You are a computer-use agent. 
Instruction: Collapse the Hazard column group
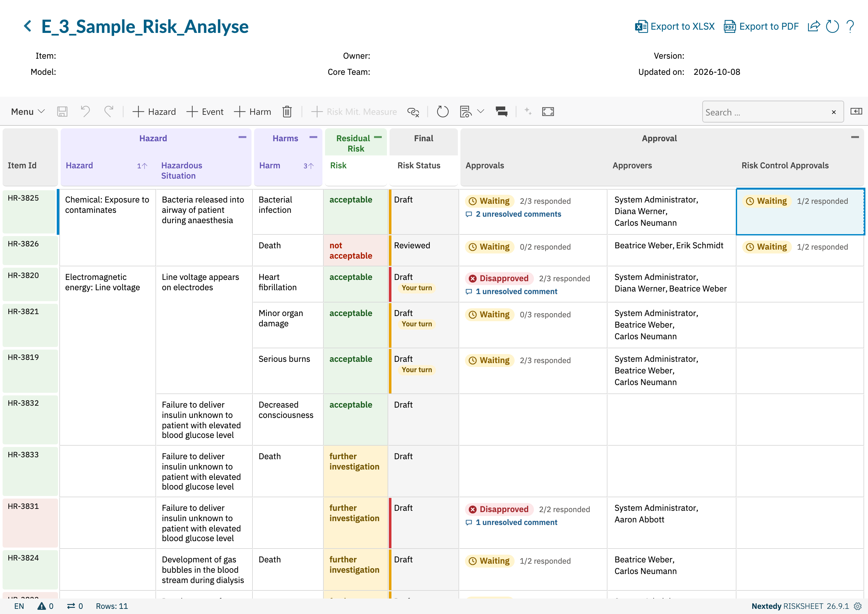tap(242, 137)
